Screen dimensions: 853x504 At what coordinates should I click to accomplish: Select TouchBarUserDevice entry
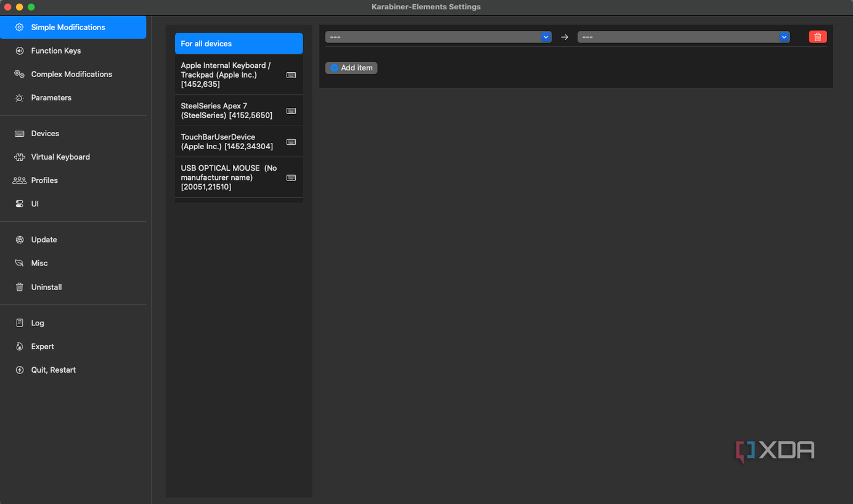click(x=239, y=142)
